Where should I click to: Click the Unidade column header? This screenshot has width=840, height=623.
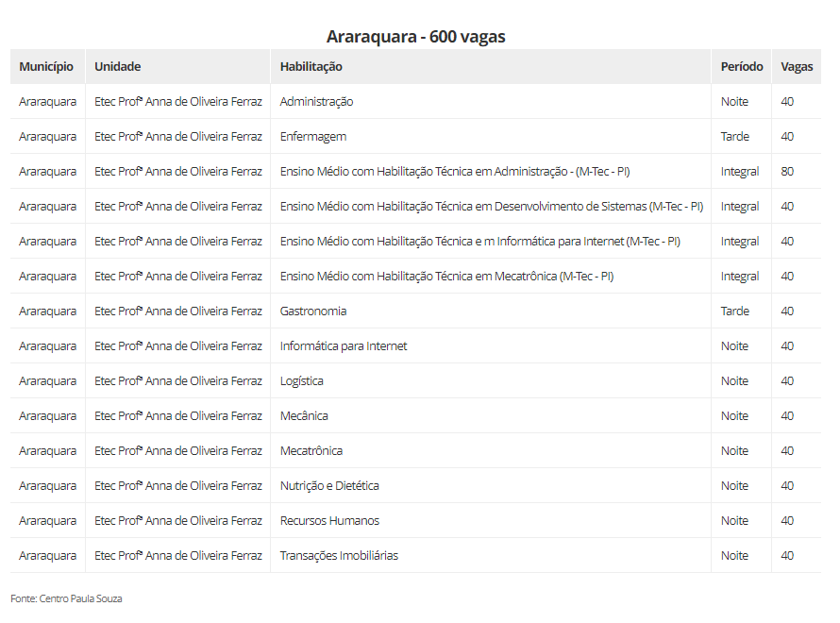(x=118, y=67)
